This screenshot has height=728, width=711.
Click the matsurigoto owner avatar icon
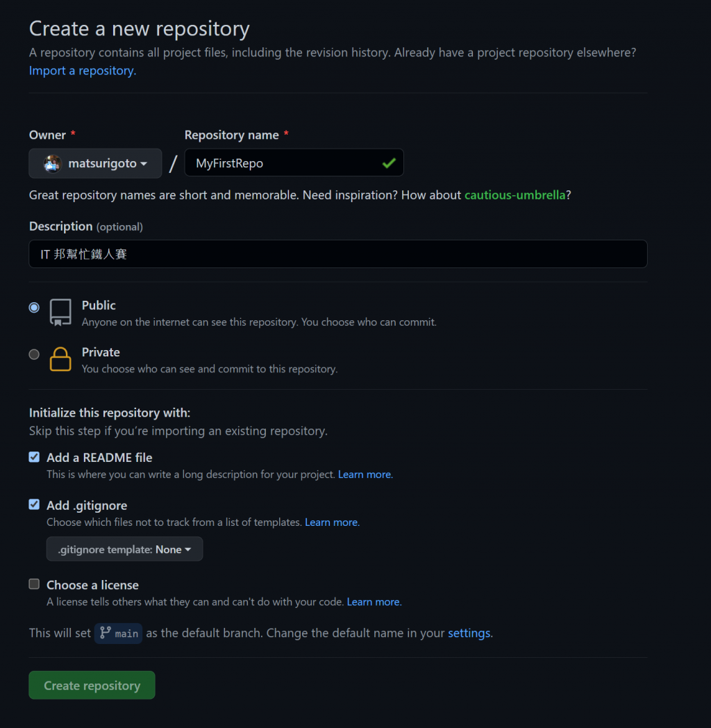[x=53, y=163]
